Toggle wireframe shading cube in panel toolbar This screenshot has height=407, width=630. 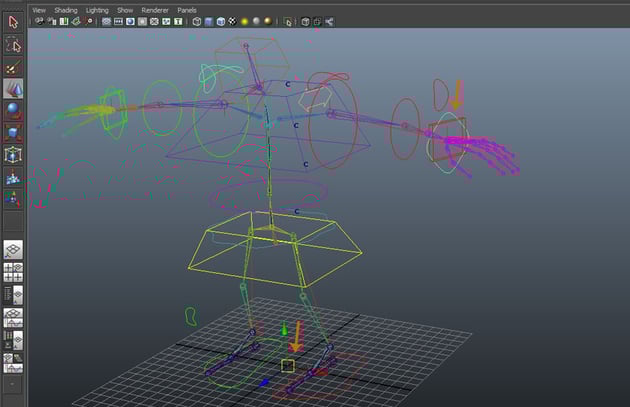coord(196,21)
